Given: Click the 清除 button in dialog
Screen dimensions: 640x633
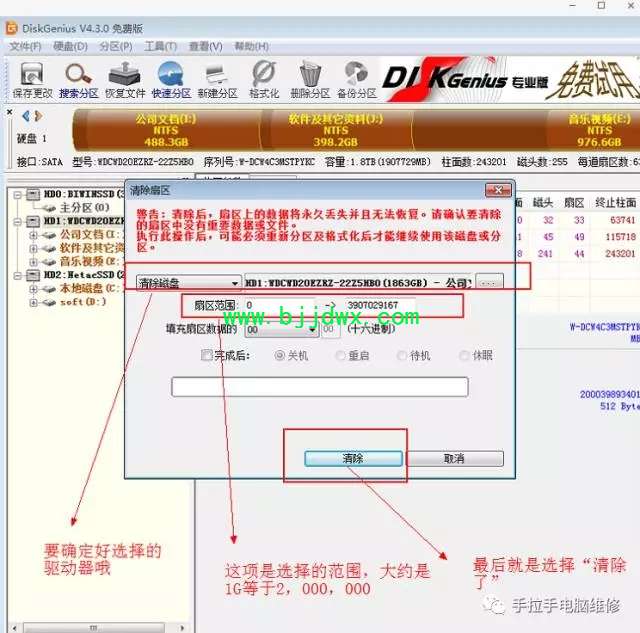Looking at the screenshot, I should 353,458.
